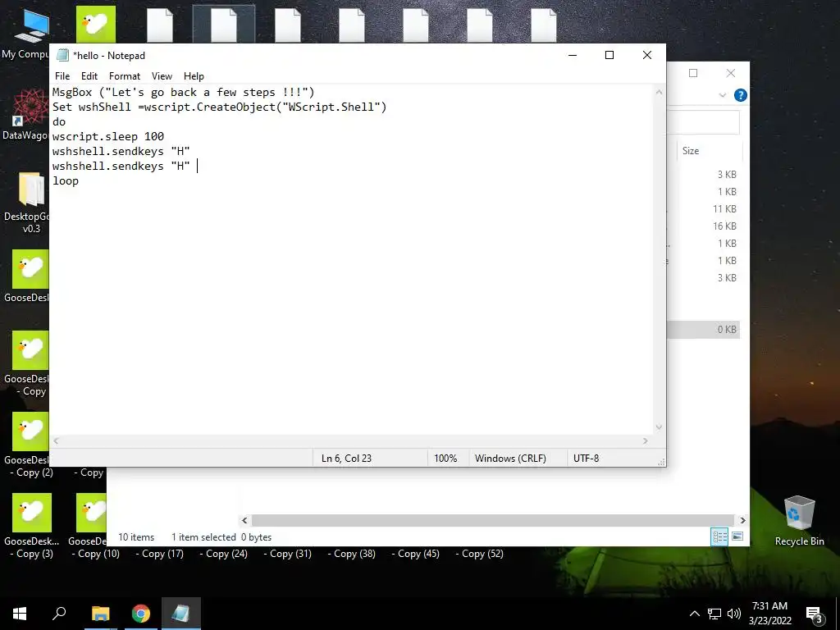Click the 'wscript.sleep 100' line
The image size is (840, 630).
(108, 137)
